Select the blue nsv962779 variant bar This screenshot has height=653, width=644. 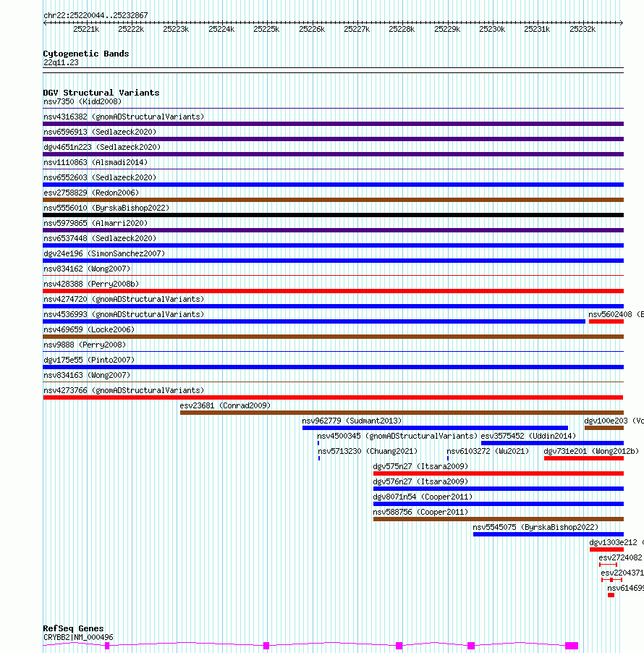click(x=435, y=428)
